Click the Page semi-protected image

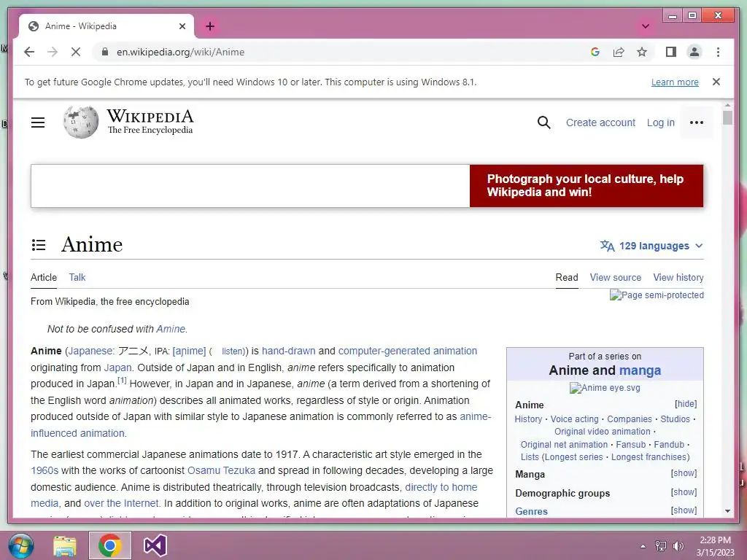coord(657,295)
